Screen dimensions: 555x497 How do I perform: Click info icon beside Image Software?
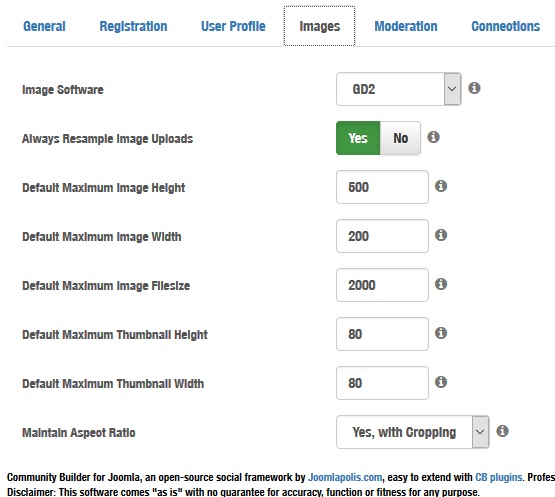pos(474,88)
